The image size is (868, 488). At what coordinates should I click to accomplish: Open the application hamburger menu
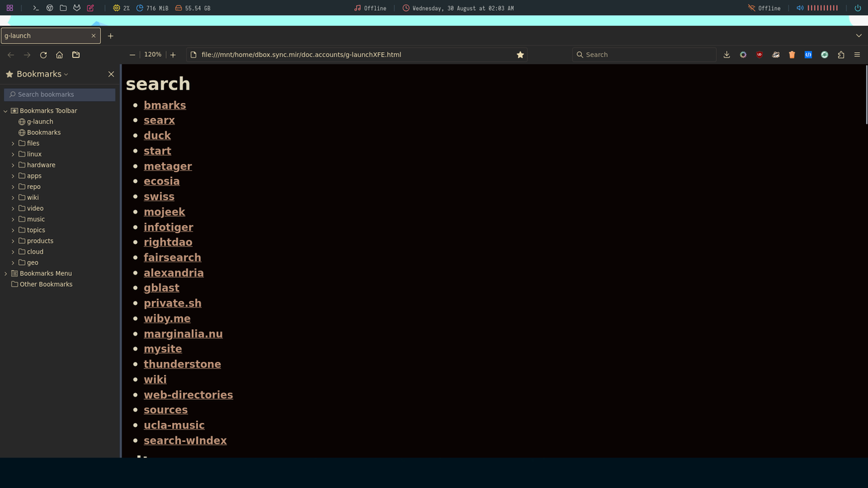(x=857, y=55)
